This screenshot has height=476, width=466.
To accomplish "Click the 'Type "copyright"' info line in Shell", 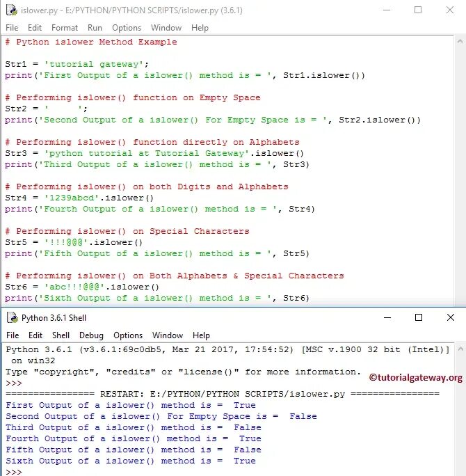I will point(183,372).
